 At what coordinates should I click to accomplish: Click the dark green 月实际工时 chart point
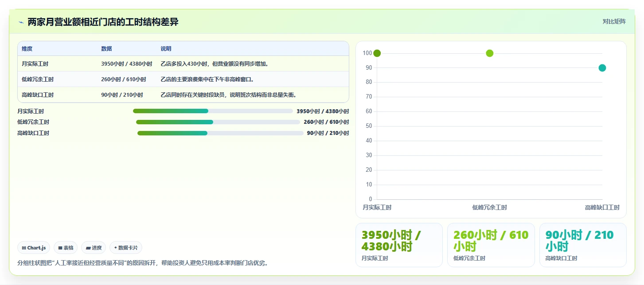tap(377, 53)
